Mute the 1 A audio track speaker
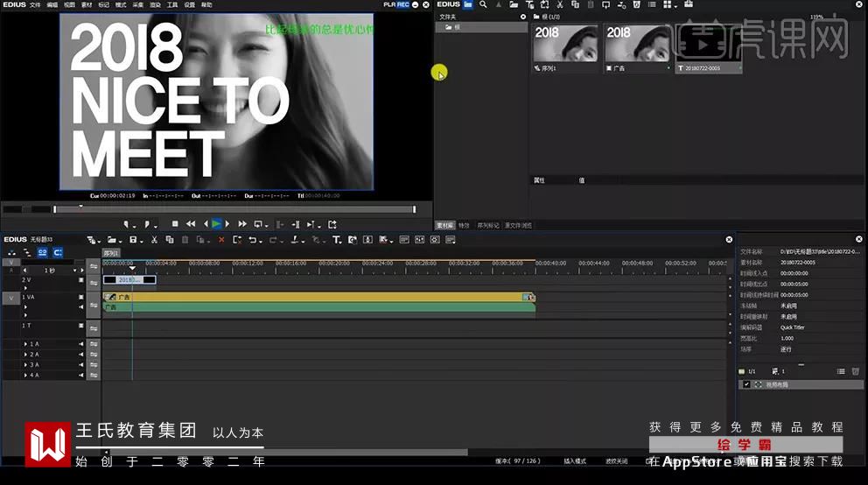The width and height of the screenshot is (868, 485). point(81,344)
